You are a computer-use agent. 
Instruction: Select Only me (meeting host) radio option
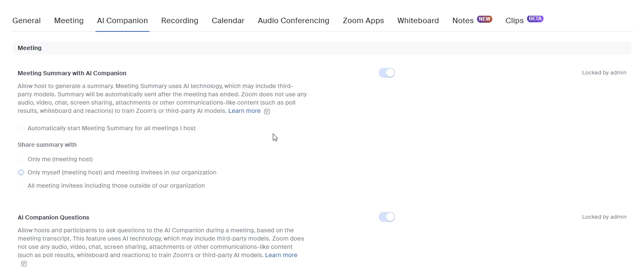tap(21, 159)
